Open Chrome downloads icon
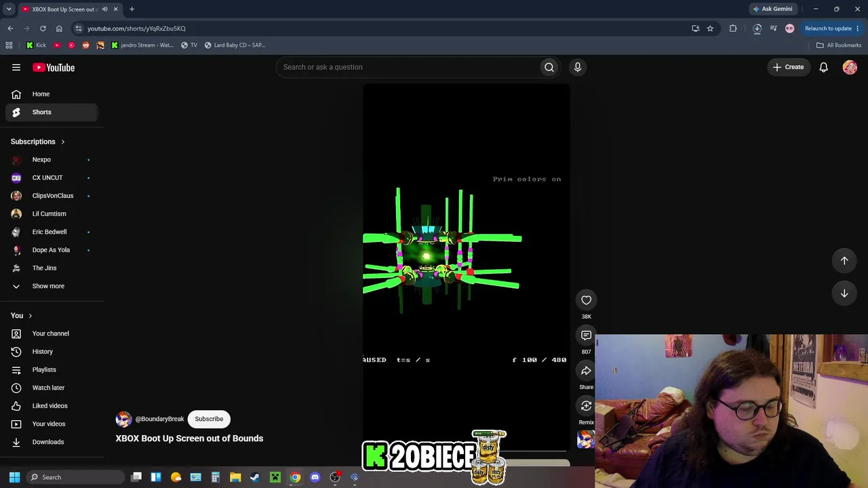 [757, 28]
